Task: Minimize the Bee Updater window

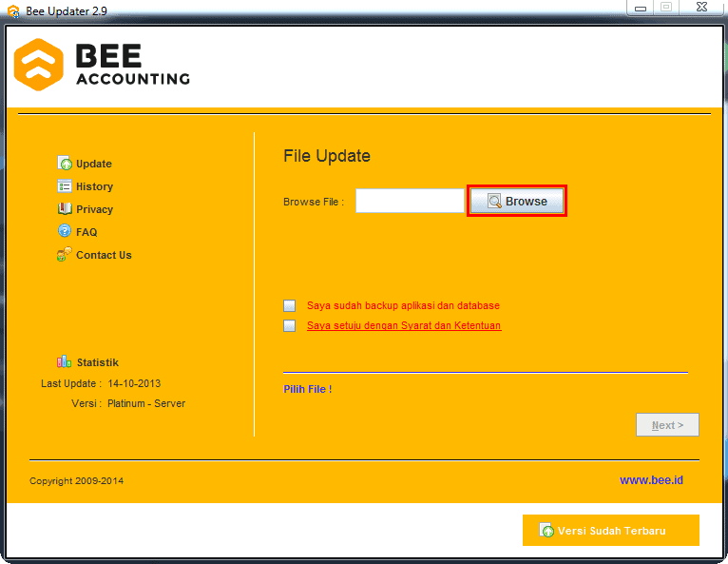Action: pyautogui.click(x=641, y=8)
